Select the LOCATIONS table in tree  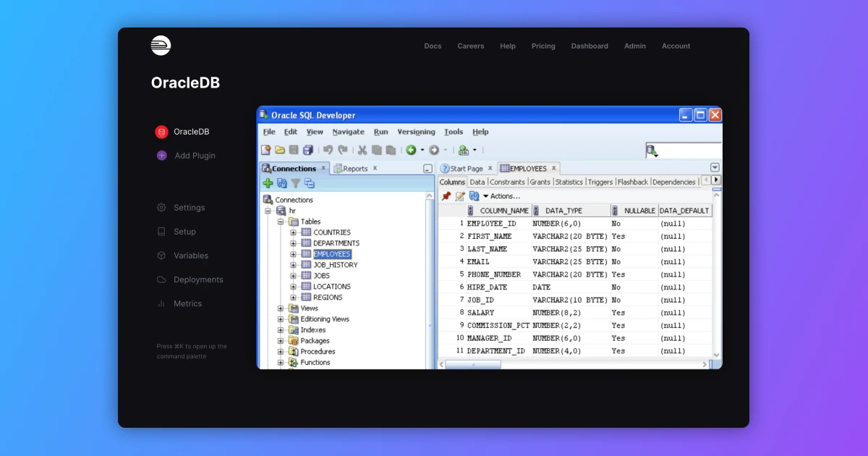332,287
